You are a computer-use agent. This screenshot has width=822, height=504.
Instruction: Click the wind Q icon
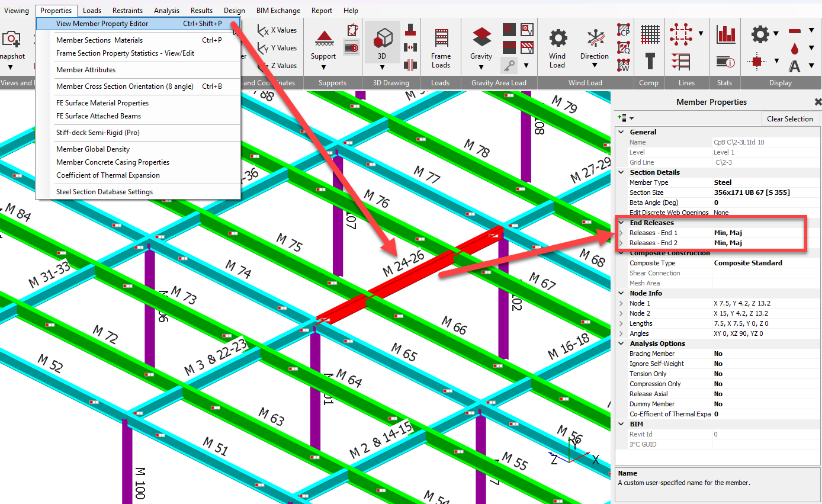point(624,47)
